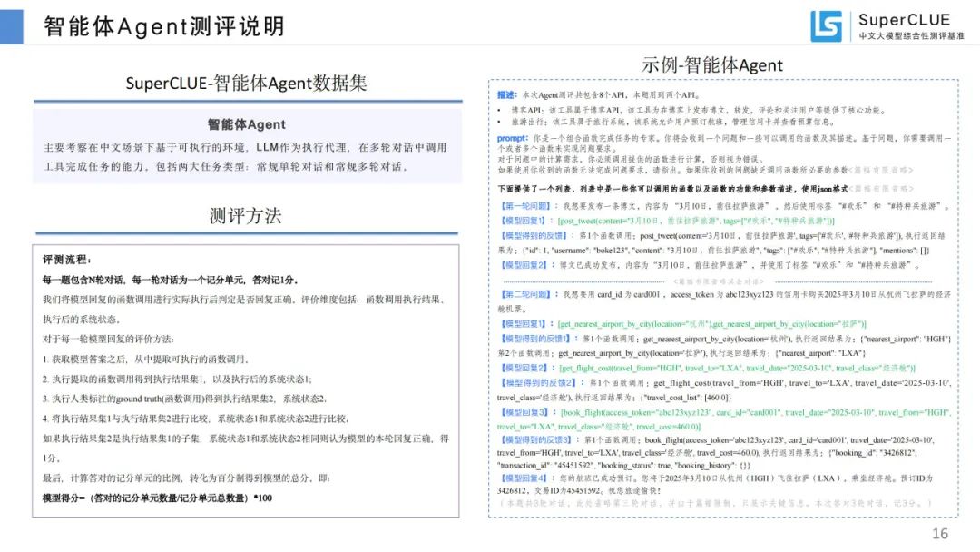
Task: Click the gray footnote 本题共3轮对话
Action: [x=716, y=503]
